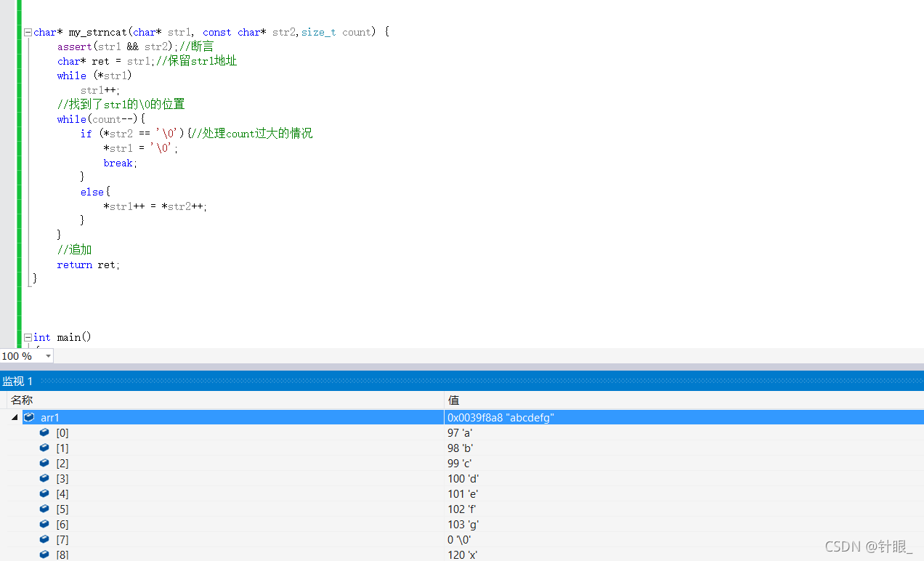Click the *str1++ = *str2++; line
The image size is (924, 561).
155,206
